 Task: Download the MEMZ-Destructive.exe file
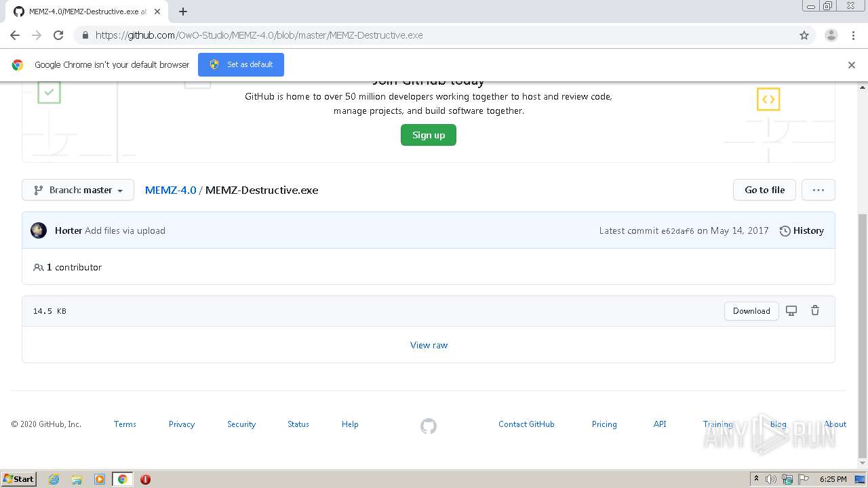[x=751, y=311]
